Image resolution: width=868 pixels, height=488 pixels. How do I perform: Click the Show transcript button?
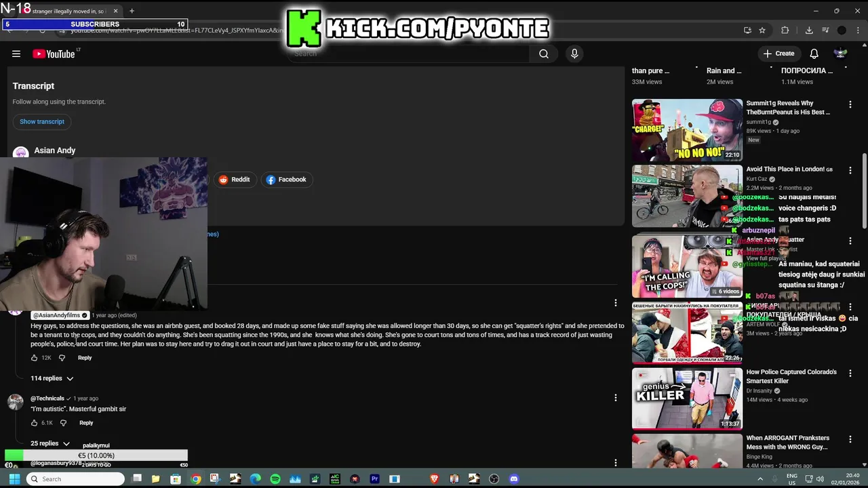42,121
